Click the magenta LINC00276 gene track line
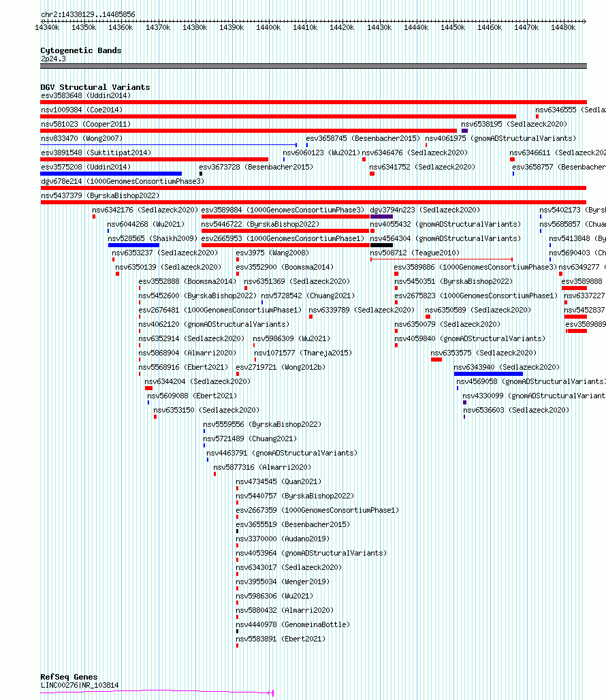Image resolution: width=606 pixels, height=700 pixels. click(x=156, y=692)
